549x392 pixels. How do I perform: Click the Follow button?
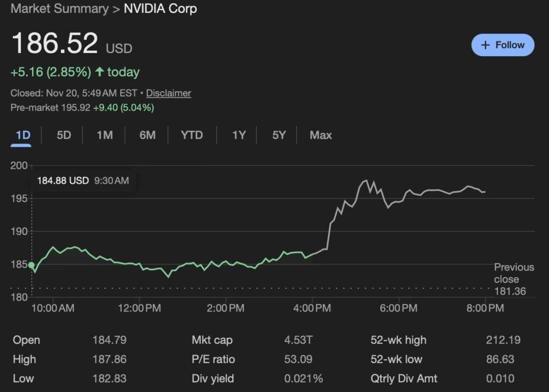click(x=502, y=45)
